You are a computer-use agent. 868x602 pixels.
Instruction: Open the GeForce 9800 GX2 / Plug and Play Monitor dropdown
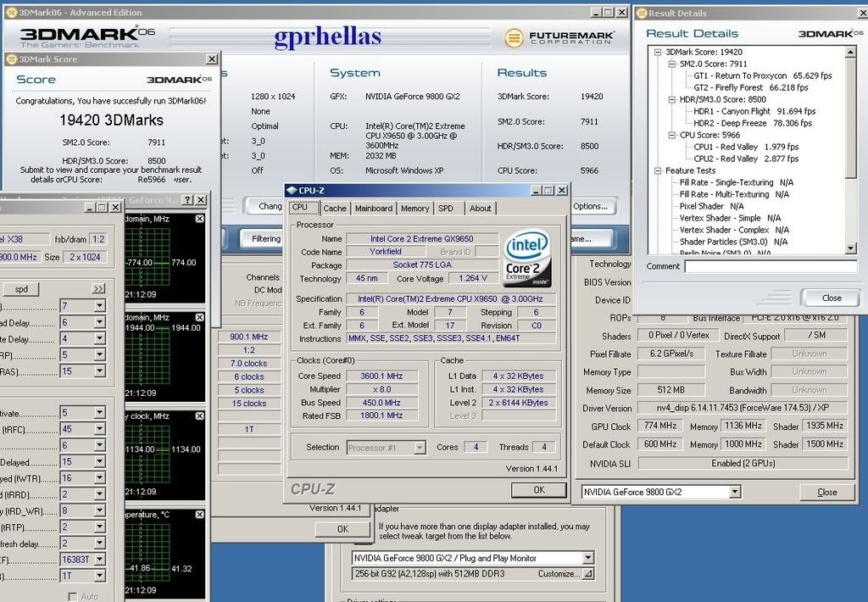click(588, 558)
